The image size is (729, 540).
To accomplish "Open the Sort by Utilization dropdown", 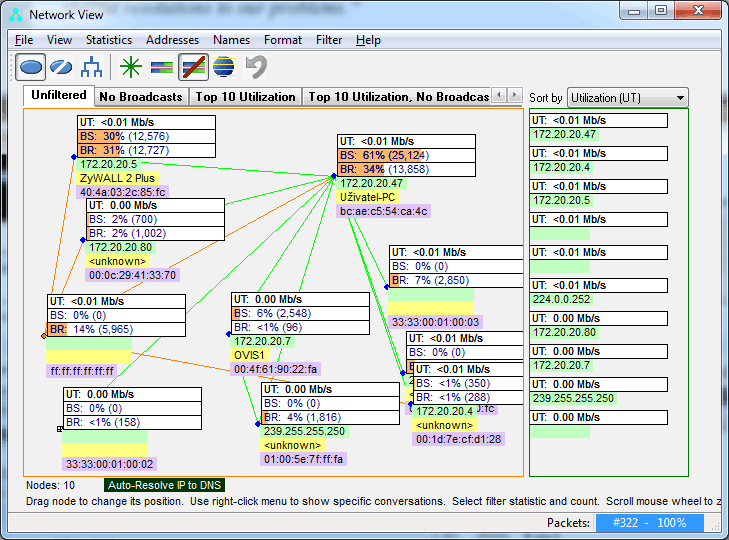I will (627, 97).
